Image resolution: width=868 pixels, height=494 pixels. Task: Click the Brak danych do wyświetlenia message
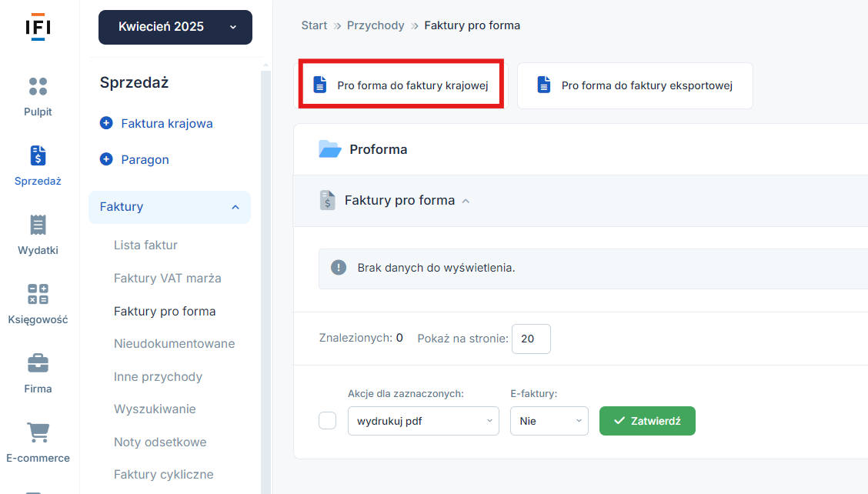click(436, 268)
